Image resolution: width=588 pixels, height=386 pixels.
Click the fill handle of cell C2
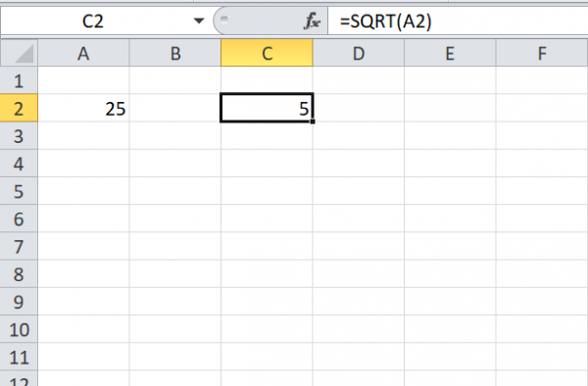pos(313,121)
